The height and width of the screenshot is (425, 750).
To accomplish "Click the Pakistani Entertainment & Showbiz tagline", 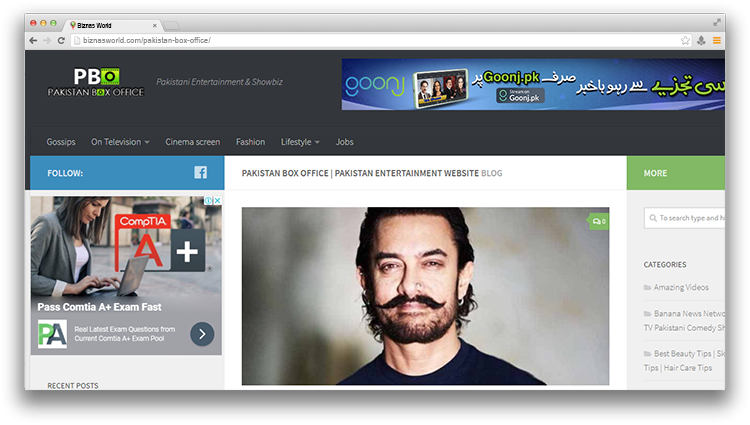I will click(219, 82).
